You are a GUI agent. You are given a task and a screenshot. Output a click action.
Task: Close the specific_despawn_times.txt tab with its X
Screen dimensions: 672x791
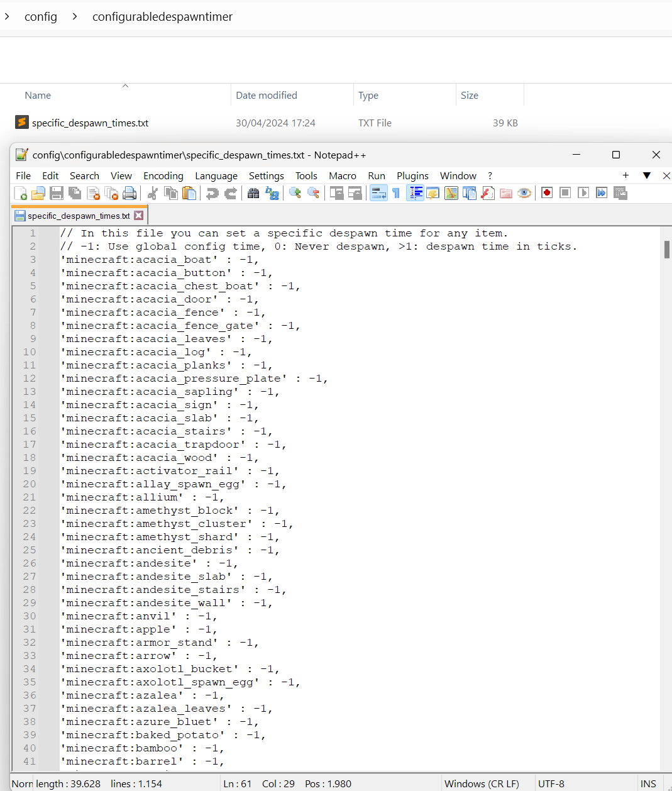[139, 216]
